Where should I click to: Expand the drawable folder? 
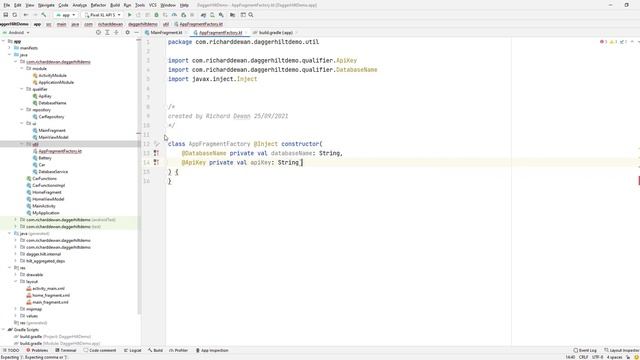16,274
